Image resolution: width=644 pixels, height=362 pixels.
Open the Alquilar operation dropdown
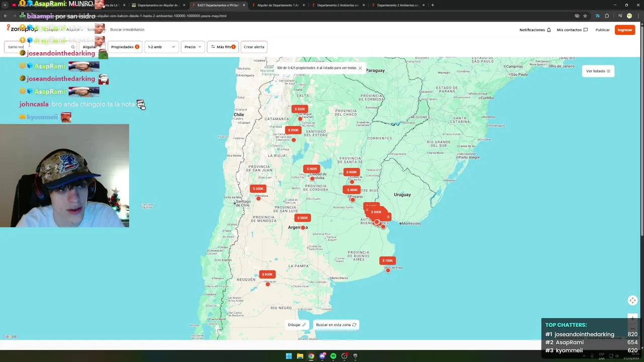pyautogui.click(x=92, y=47)
